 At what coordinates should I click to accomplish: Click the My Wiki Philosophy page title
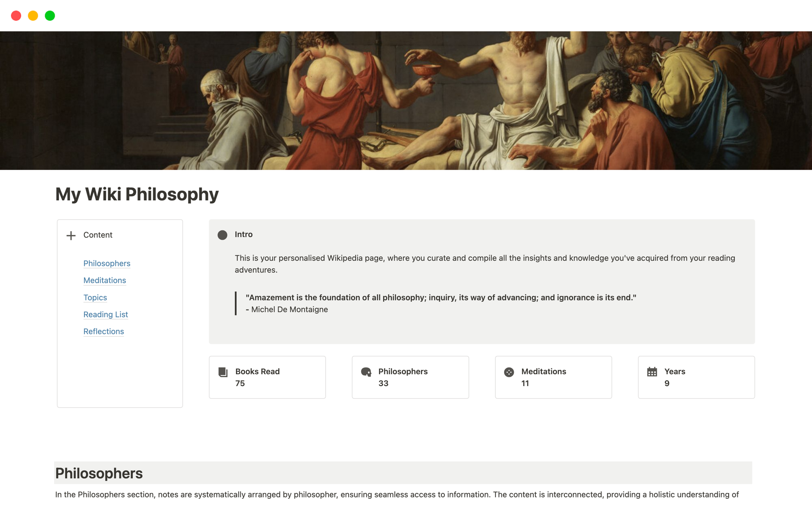(137, 194)
